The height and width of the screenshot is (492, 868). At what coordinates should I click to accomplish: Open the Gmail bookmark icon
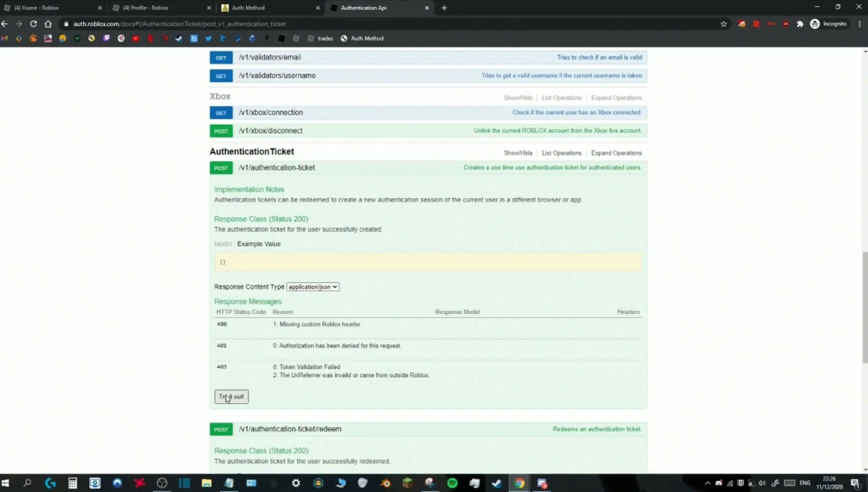[x=5, y=39]
